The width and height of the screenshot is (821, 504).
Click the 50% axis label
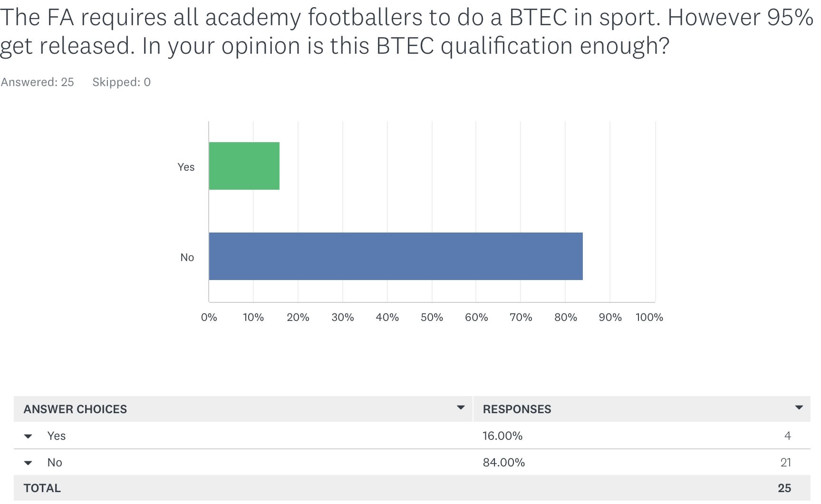[x=432, y=318]
